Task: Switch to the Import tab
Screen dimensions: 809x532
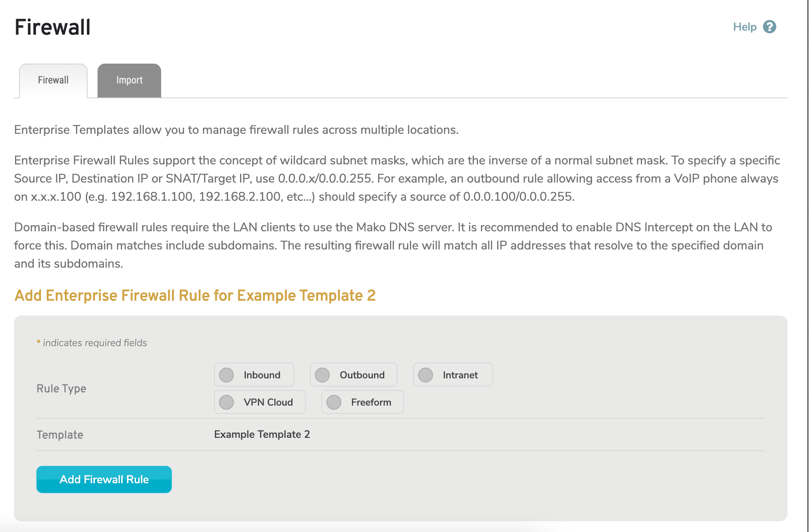Action: click(129, 80)
